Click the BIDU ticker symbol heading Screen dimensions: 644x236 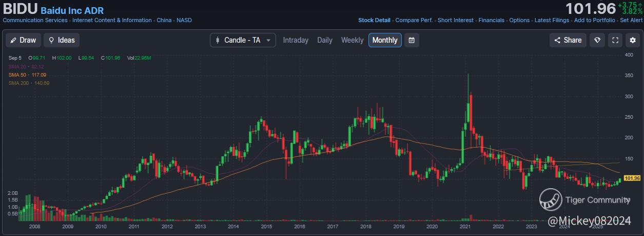[19, 9]
